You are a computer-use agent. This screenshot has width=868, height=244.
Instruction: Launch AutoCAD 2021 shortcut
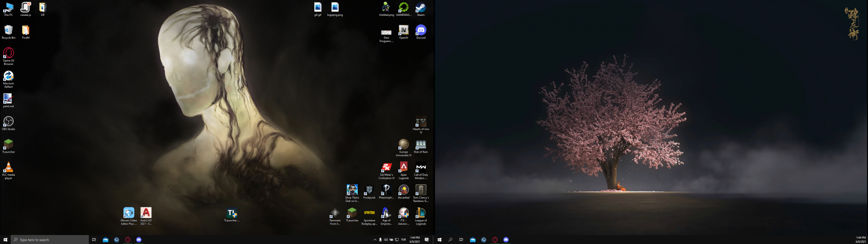click(146, 216)
